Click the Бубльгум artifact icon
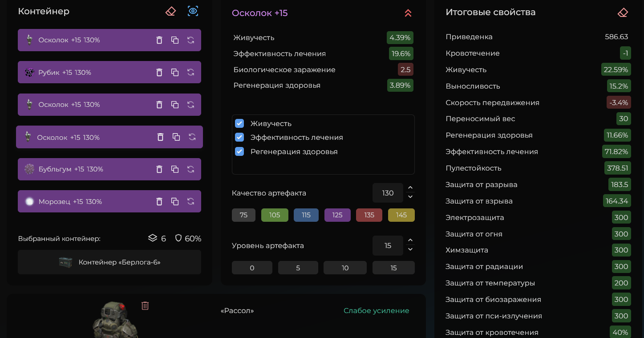 tap(29, 169)
